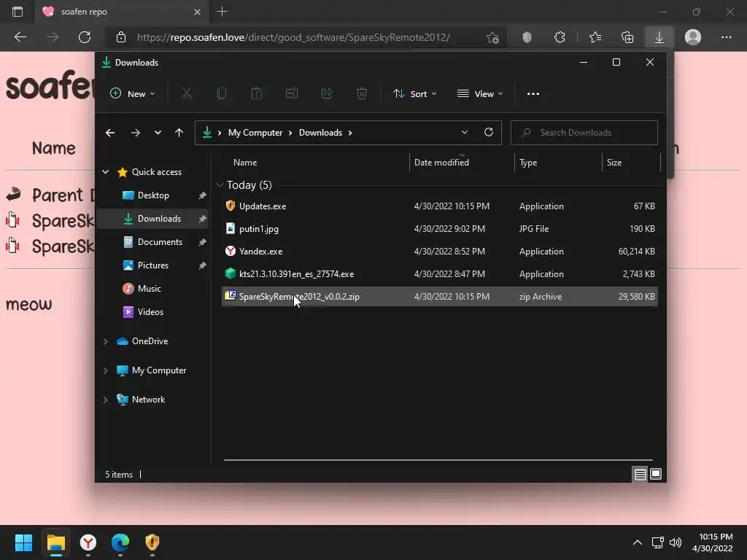Open Edge Downloads arrow icon
The image size is (747, 560).
[659, 37]
